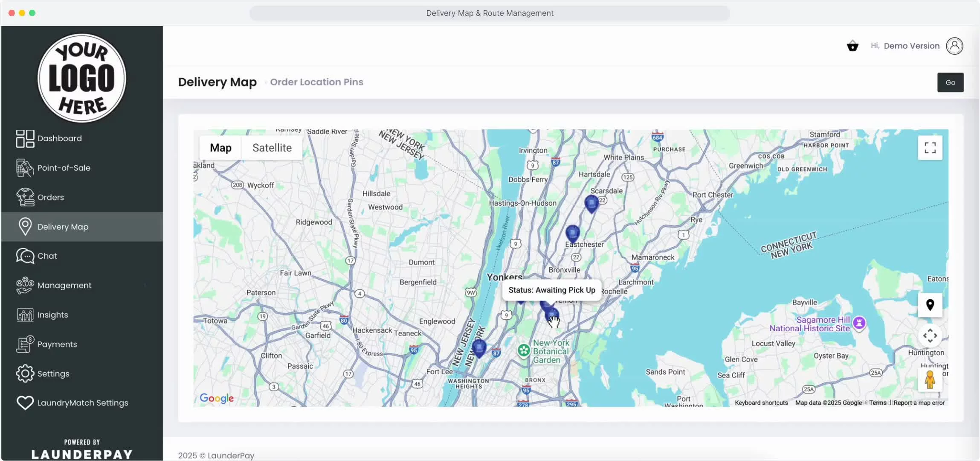Click the pin near Scarsdale
Image resolution: width=980 pixels, height=461 pixels.
click(591, 203)
